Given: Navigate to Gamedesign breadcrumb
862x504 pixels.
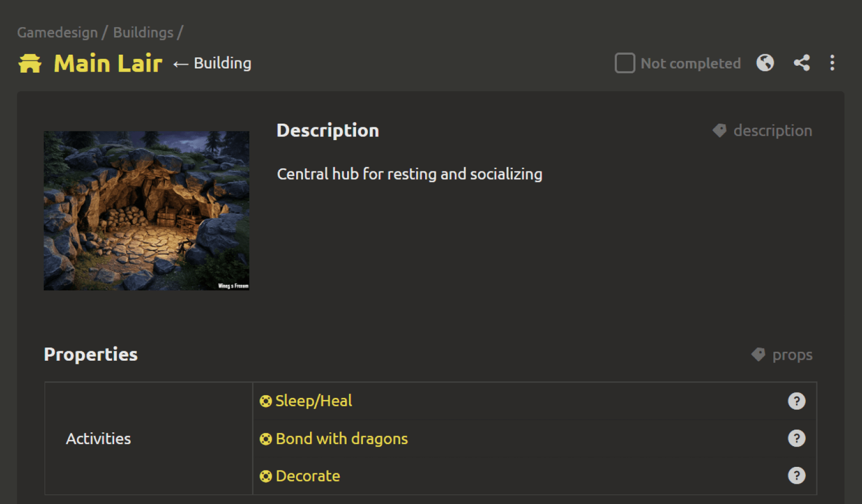Looking at the screenshot, I should click(x=57, y=32).
